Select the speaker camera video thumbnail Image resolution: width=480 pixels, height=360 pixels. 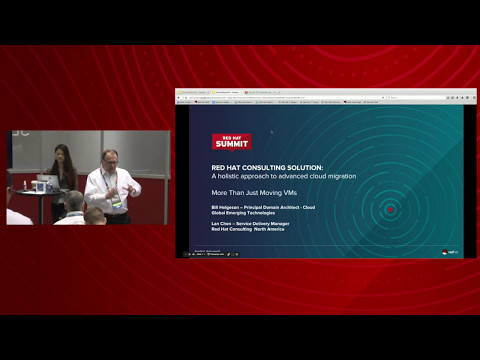coord(88,177)
